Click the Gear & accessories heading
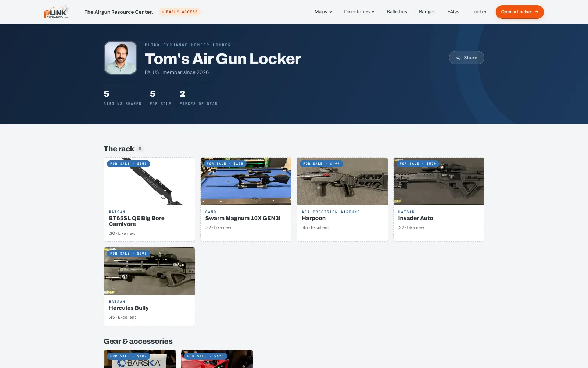The image size is (588, 368). (x=138, y=341)
